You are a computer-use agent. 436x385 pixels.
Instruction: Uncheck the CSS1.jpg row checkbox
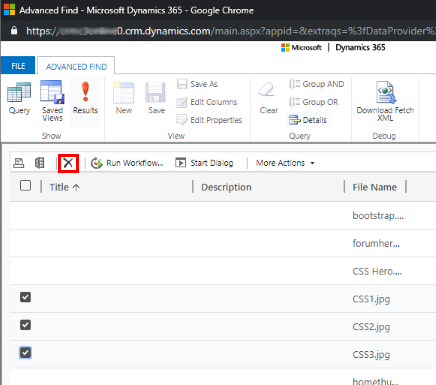point(25,297)
